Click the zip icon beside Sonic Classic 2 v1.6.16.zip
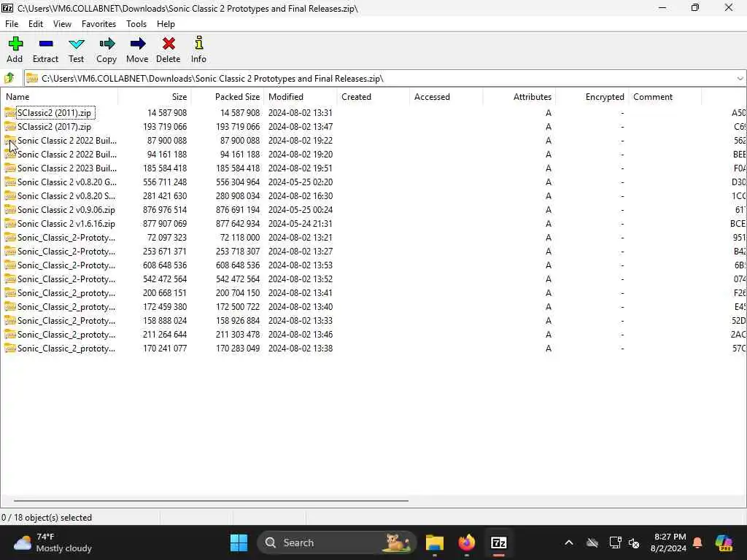 tap(10, 223)
